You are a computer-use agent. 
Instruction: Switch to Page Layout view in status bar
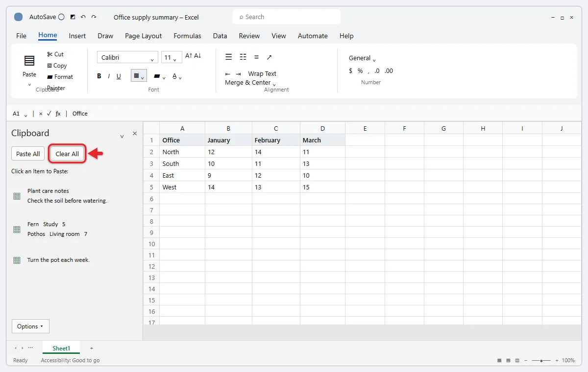click(x=508, y=360)
